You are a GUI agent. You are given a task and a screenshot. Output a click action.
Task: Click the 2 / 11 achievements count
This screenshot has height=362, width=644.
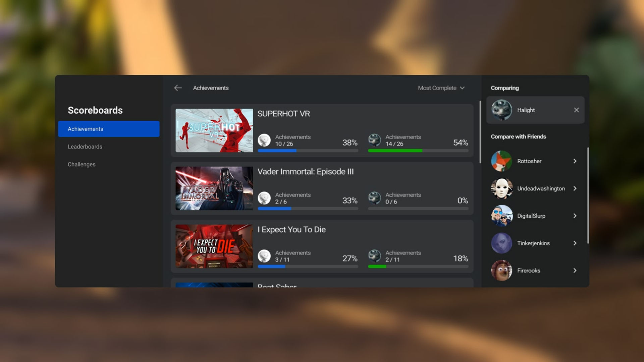392,260
